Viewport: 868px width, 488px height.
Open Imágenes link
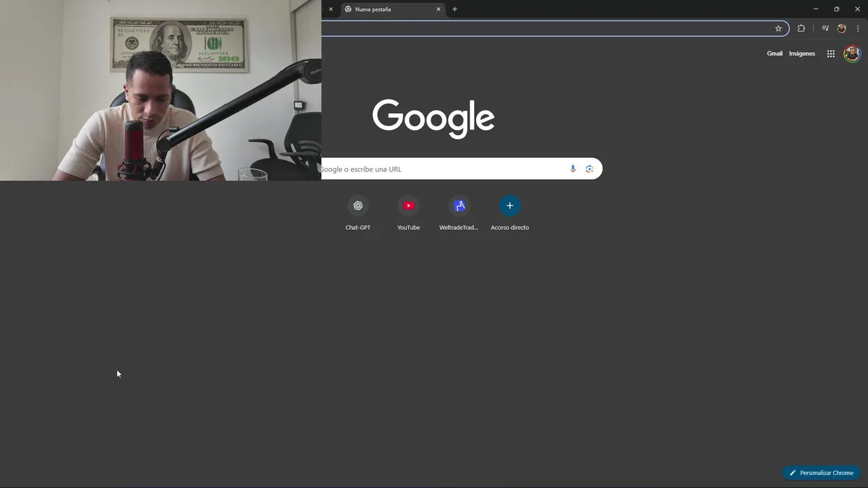[x=802, y=54]
